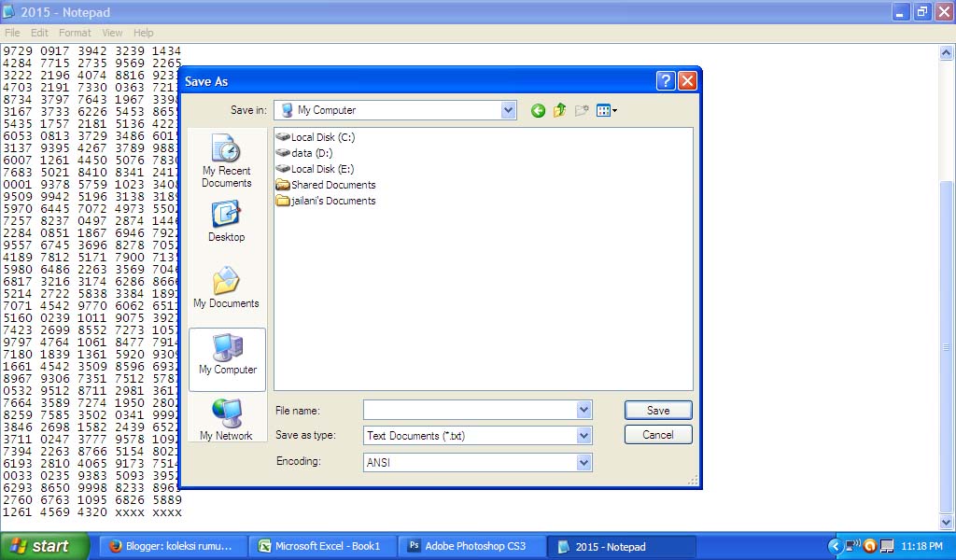Click Notepad scrollbar down arrow
The image size is (956, 560).
tap(946, 523)
